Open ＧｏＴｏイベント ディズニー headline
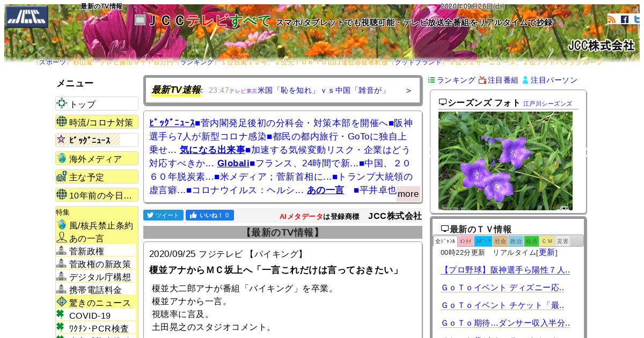The height and width of the screenshot is (338, 644). (502, 288)
